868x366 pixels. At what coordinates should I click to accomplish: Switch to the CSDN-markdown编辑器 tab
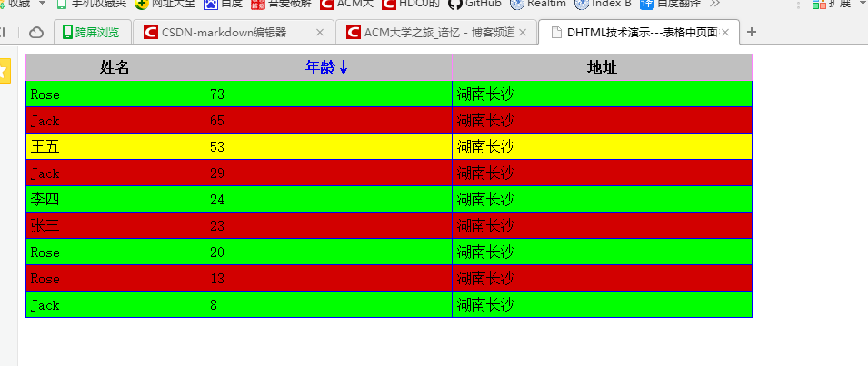pos(234,32)
